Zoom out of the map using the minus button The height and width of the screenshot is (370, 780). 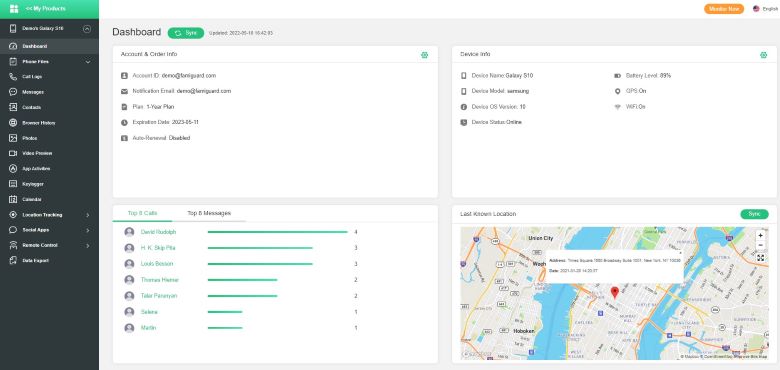[760, 245]
